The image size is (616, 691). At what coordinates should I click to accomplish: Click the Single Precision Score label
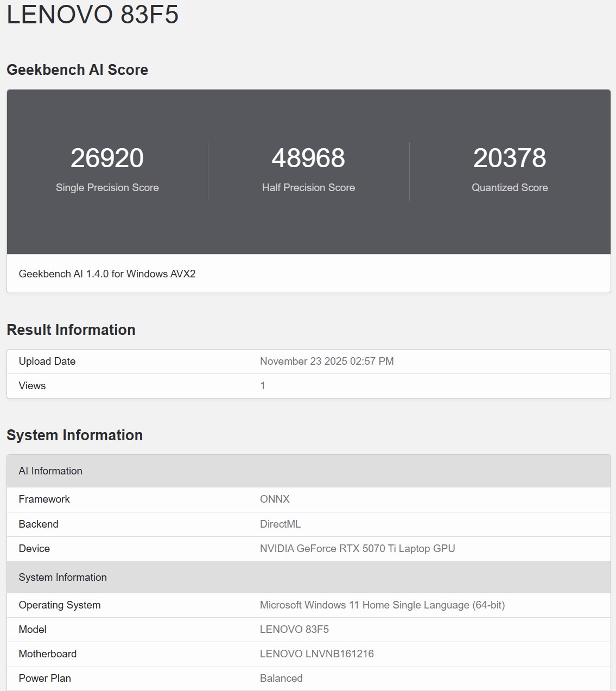tap(107, 187)
